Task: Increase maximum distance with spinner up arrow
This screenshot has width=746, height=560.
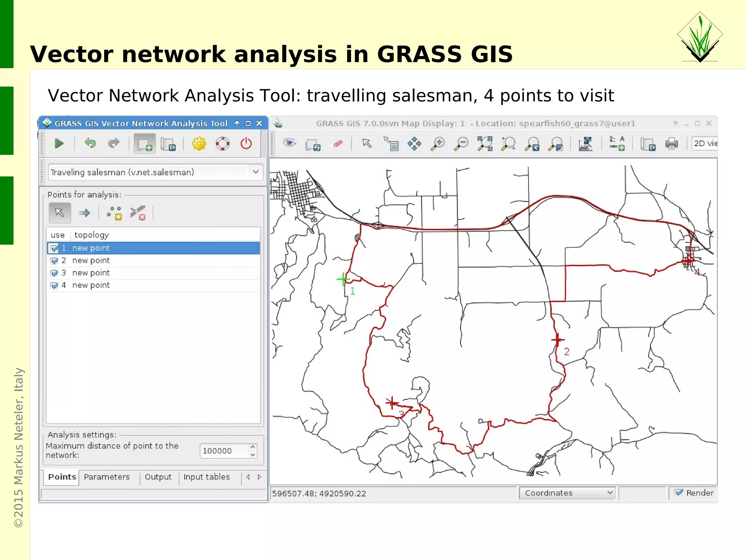Action: 253,447
